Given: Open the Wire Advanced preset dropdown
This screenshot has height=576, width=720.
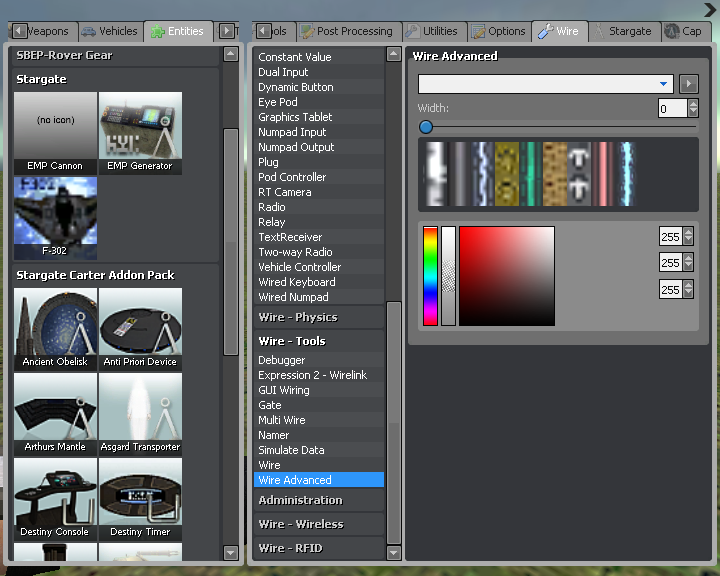Looking at the screenshot, I should [663, 84].
